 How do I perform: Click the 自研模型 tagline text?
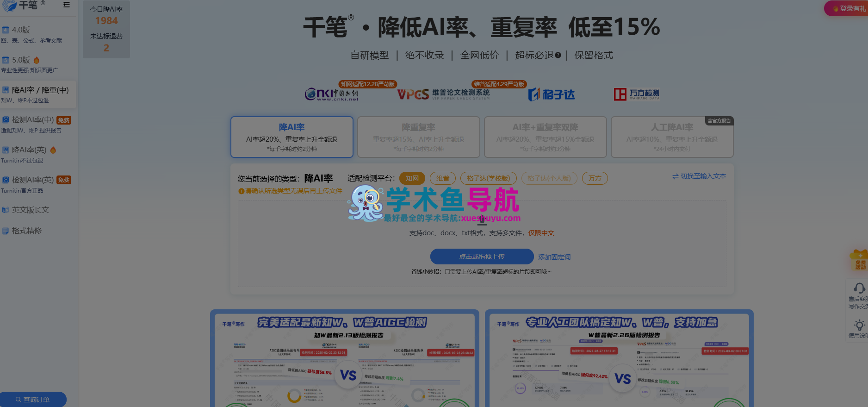[370, 56]
